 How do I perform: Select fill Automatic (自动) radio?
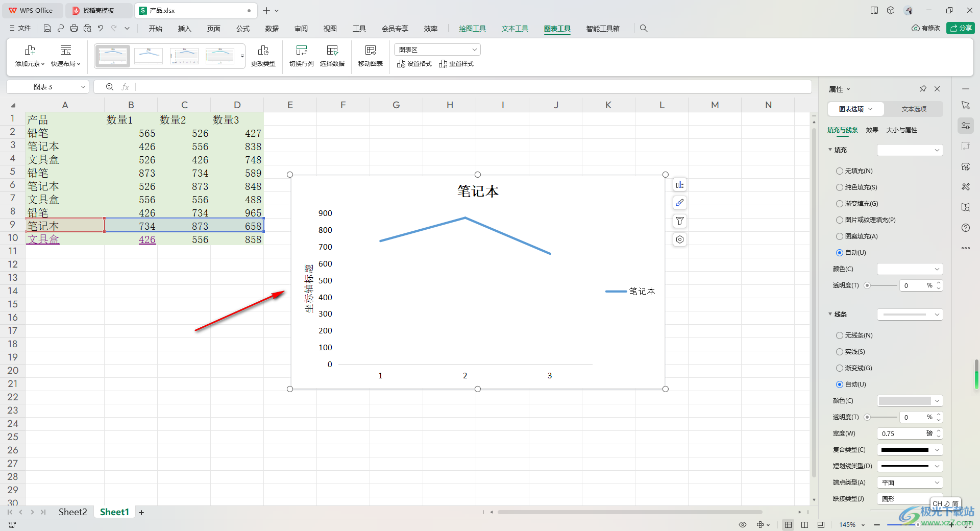(x=840, y=253)
